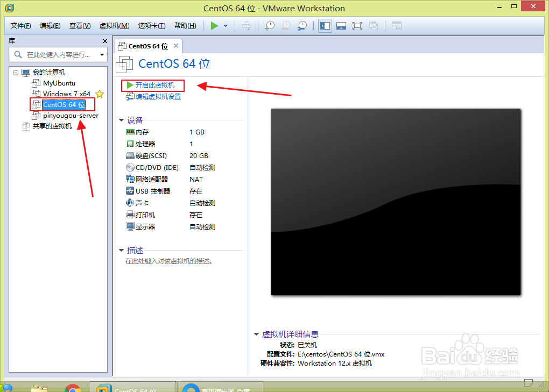Screen dimensions: 549x392
Task: Click the Take Snapshot clock icon
Action: click(269, 25)
